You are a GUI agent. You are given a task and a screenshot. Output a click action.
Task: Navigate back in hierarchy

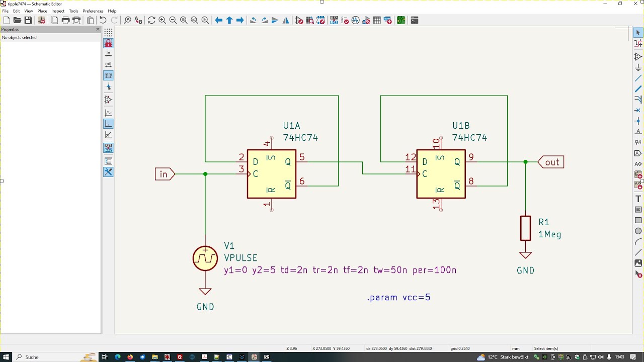point(219,20)
